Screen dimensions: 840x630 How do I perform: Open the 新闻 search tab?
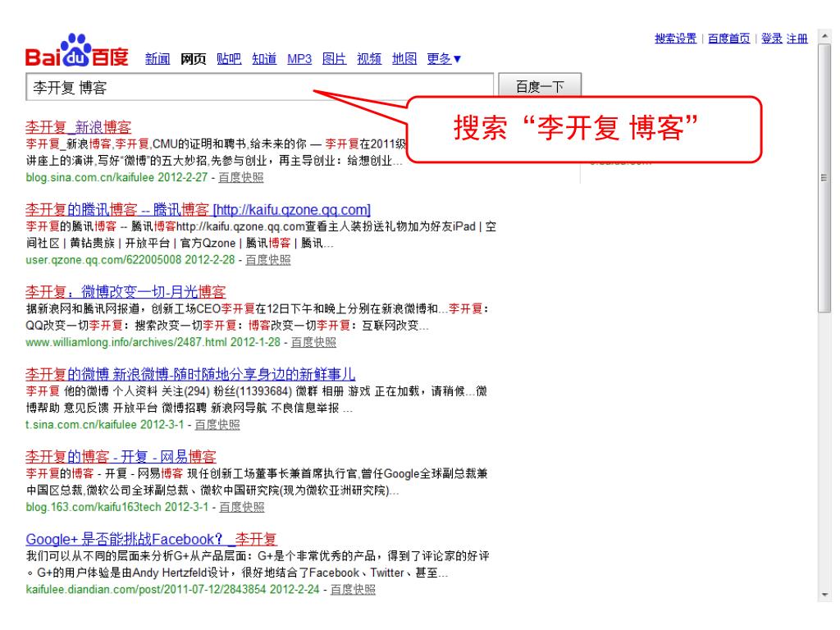157,59
